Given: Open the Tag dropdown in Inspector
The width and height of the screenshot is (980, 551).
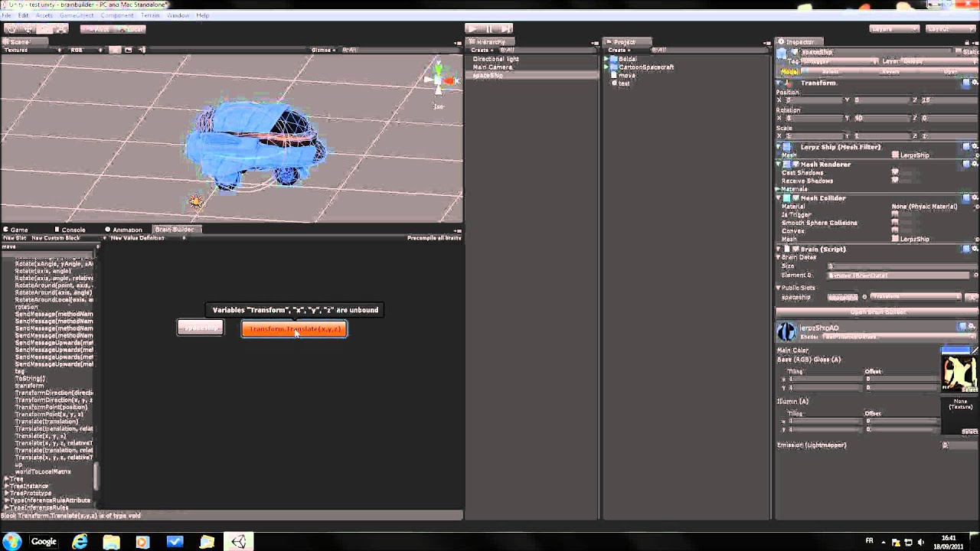Looking at the screenshot, I should (838, 61).
